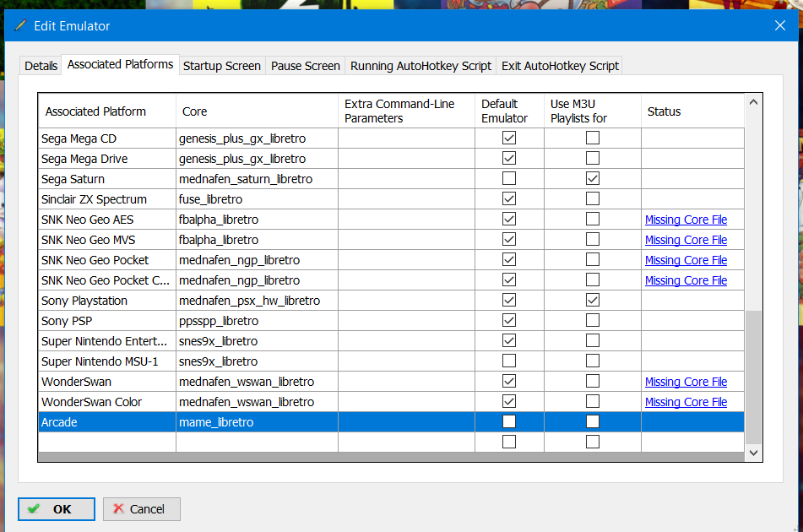Click the Extra Command-Line Parameters header
803x532 pixels.
(x=407, y=111)
